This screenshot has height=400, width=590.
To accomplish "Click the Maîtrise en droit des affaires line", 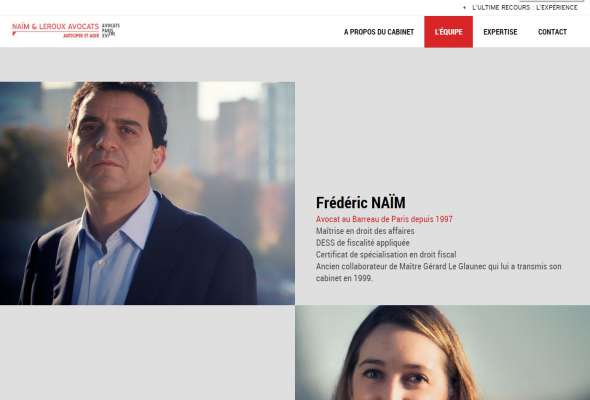I will 365,231.
